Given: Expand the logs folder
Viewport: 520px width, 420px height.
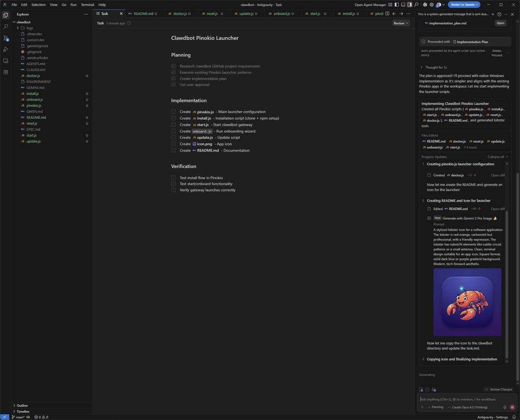Looking at the screenshot, I should pos(18,28).
